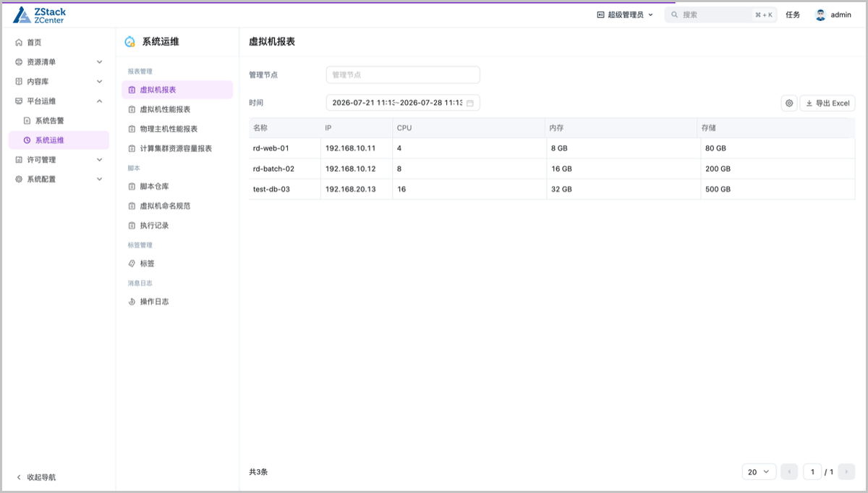This screenshot has height=493, width=868.
Task: Click the 虚拟机性能报表 clipboard icon
Action: point(132,109)
